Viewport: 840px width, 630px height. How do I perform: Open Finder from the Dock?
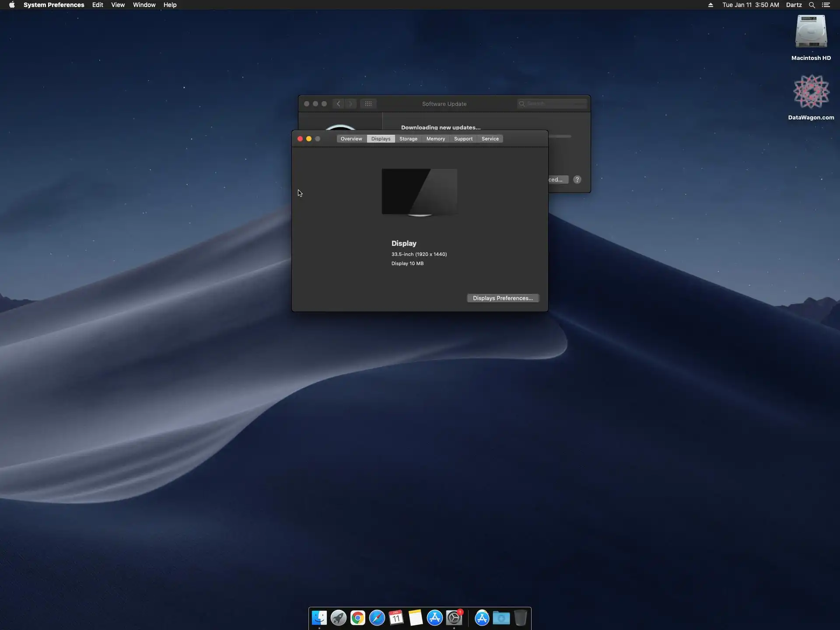click(319, 618)
